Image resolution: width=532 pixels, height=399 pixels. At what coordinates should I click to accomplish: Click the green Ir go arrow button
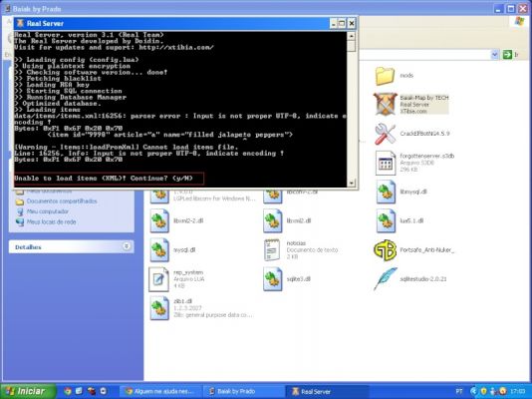tap(507, 54)
